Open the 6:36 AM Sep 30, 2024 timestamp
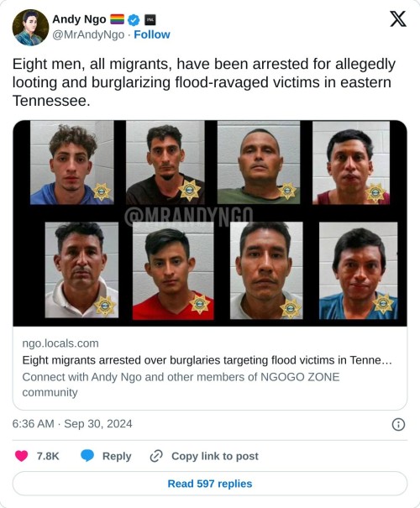 pyautogui.click(x=72, y=424)
